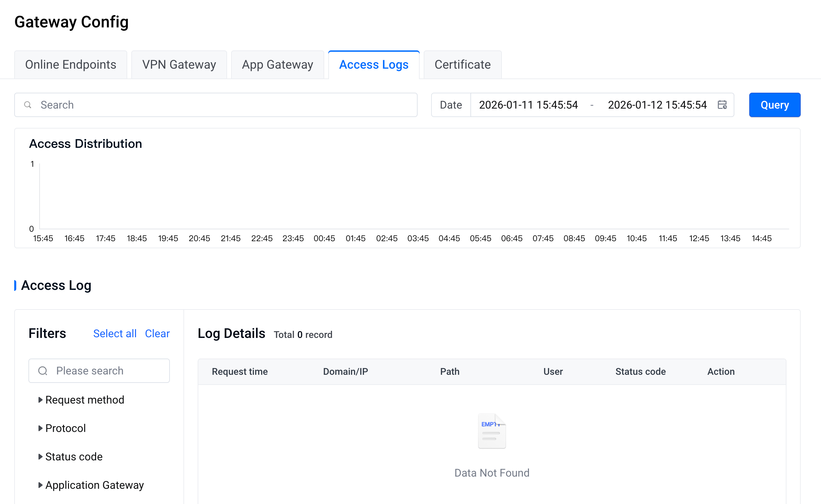Open the Certificate tab
This screenshot has width=821, height=504.
[462, 65]
